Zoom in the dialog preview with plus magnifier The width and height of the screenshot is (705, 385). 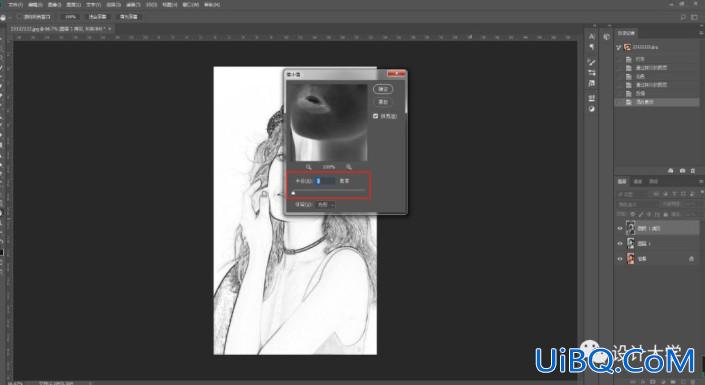coord(348,167)
